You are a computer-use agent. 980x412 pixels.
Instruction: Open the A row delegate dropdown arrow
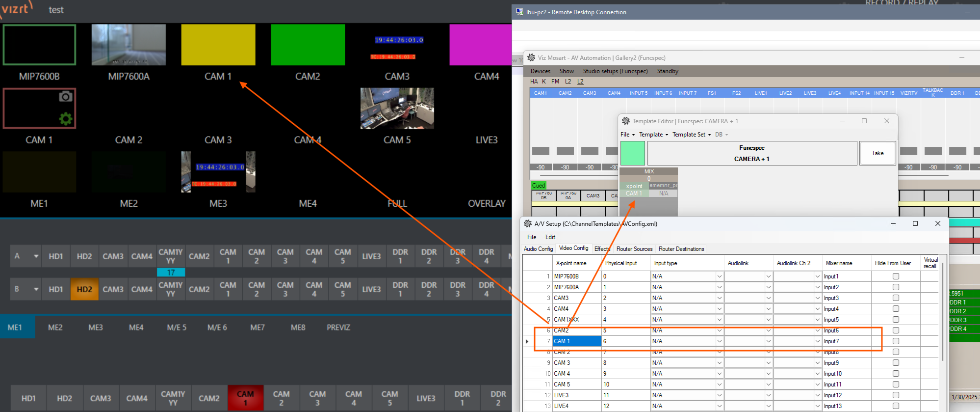pos(36,256)
